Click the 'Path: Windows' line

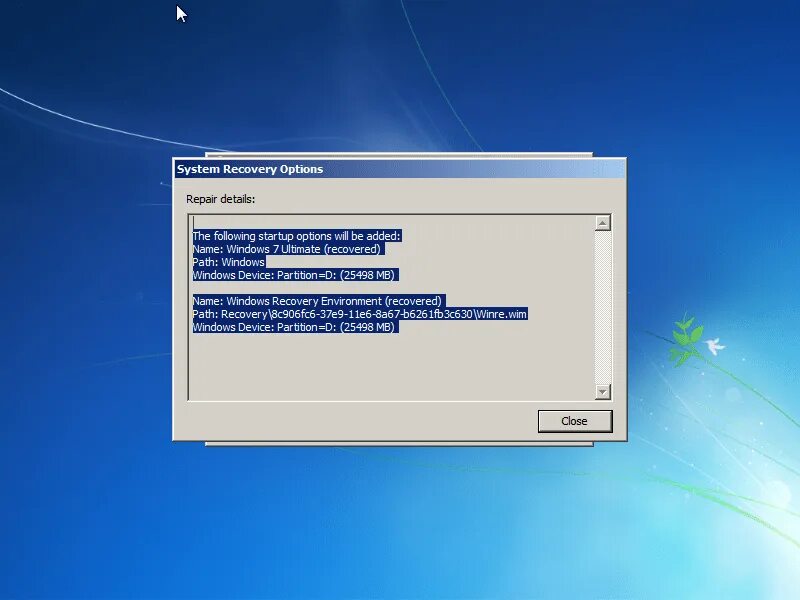(229, 262)
